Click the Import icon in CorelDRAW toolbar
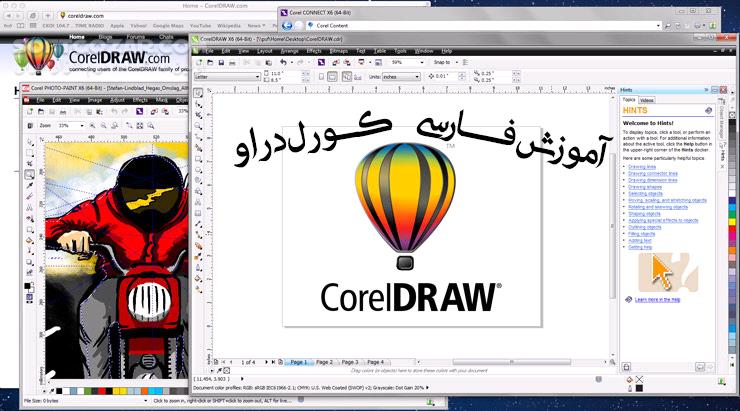740x411 pixels. [x=336, y=62]
